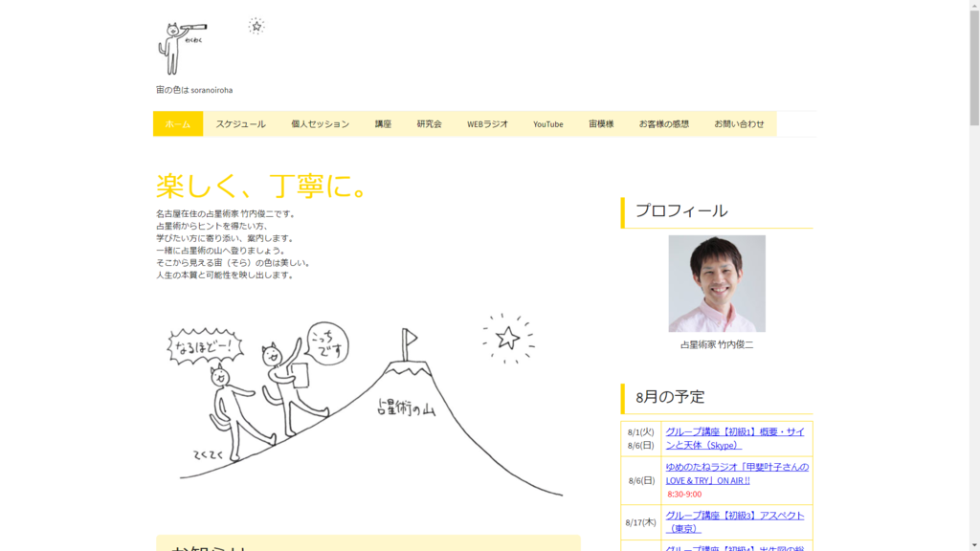The height and width of the screenshot is (551, 980).
Task: Click the 宙の色は soranoiroha site title
Action: click(194, 90)
